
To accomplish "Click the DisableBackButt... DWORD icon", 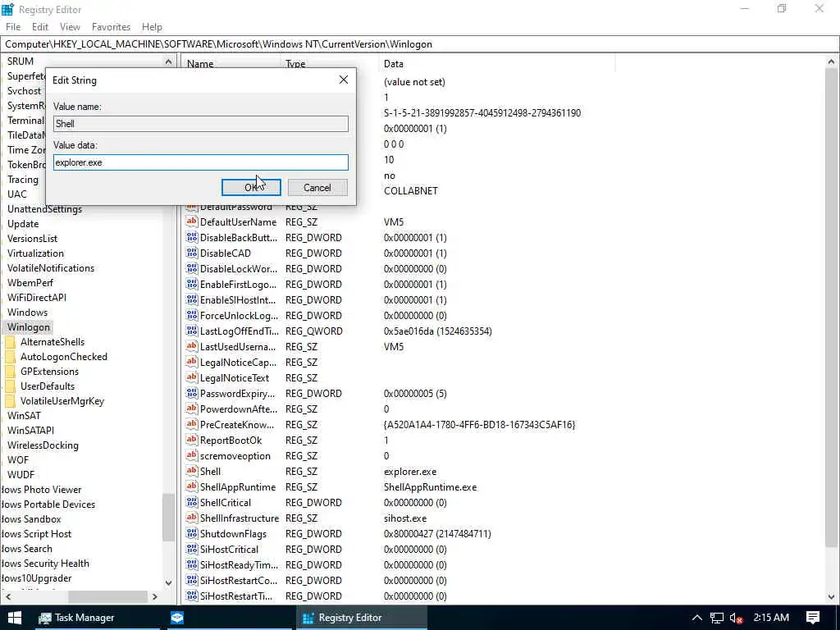I will (x=192, y=237).
